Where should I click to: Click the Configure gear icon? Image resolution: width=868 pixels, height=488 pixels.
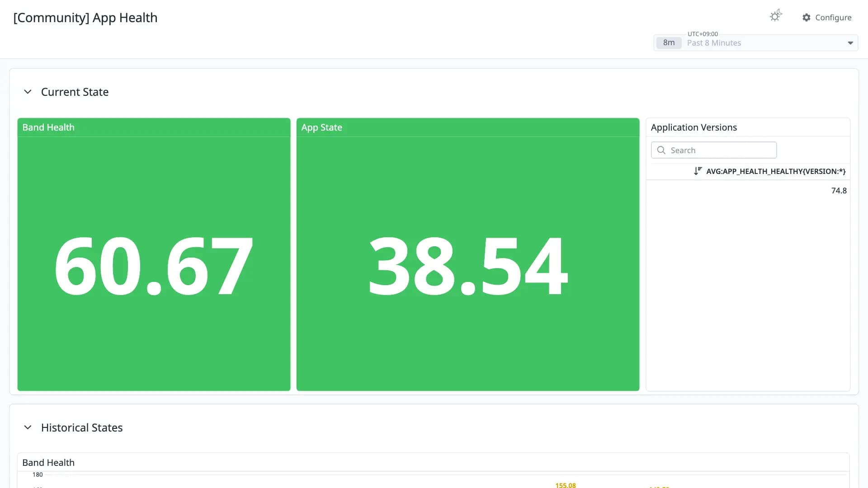(807, 18)
